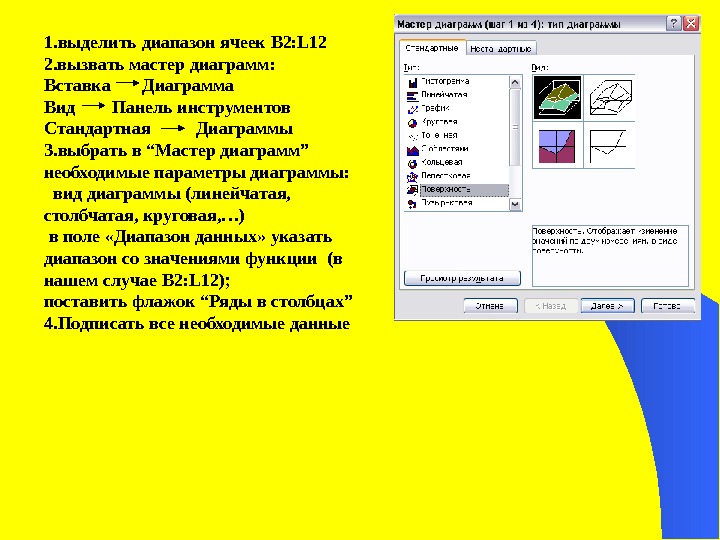Click the chart type list scroll-up arrow
Image resolution: width=720 pixels, height=540 pixels.
tap(515, 82)
